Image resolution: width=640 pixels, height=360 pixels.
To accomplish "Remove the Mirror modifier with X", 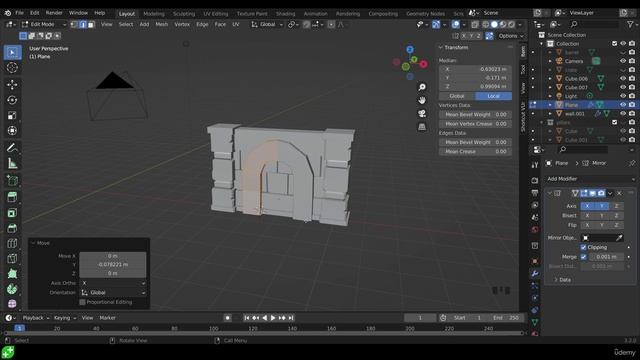I will pyautogui.click(x=619, y=193).
